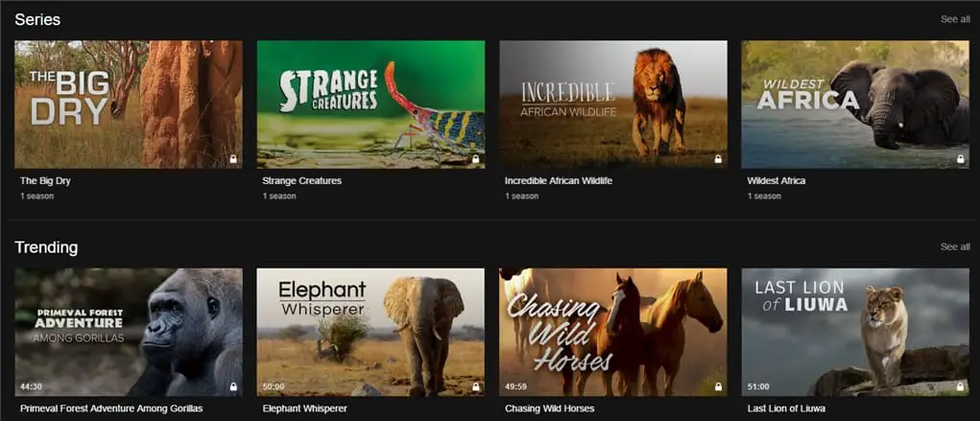Click the Trending section heading
980x421 pixels.
point(46,248)
